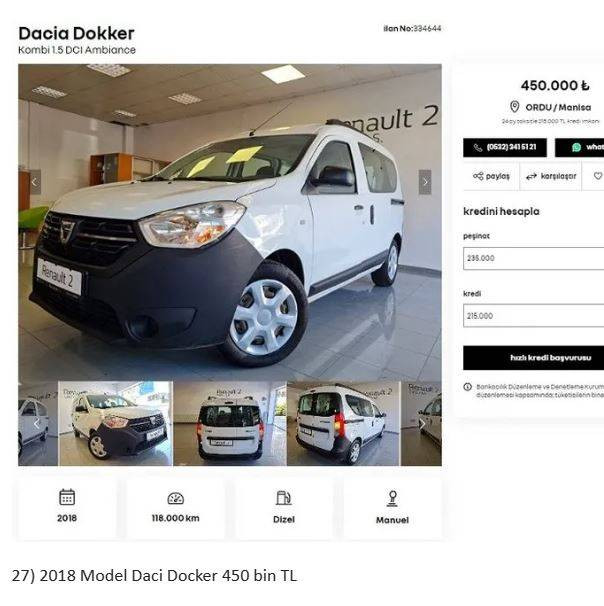Select the rear-side view thumbnail
The height and width of the screenshot is (606, 604).
[343, 424]
